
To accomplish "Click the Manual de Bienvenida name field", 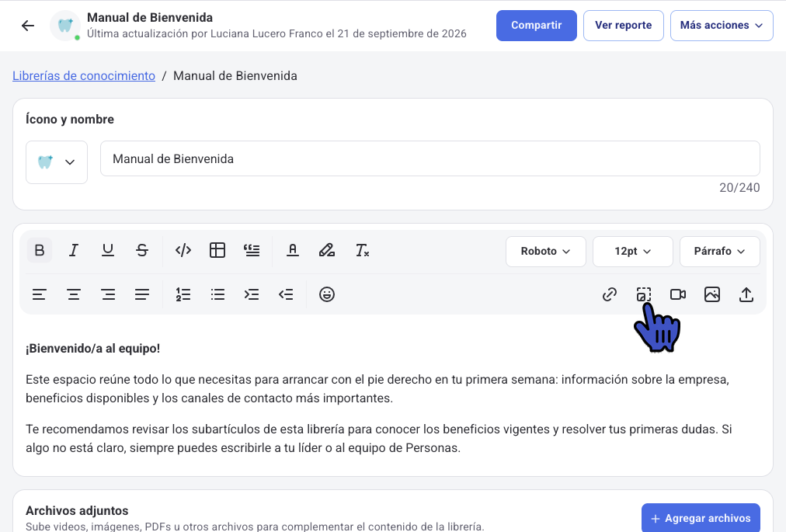I will pos(430,158).
